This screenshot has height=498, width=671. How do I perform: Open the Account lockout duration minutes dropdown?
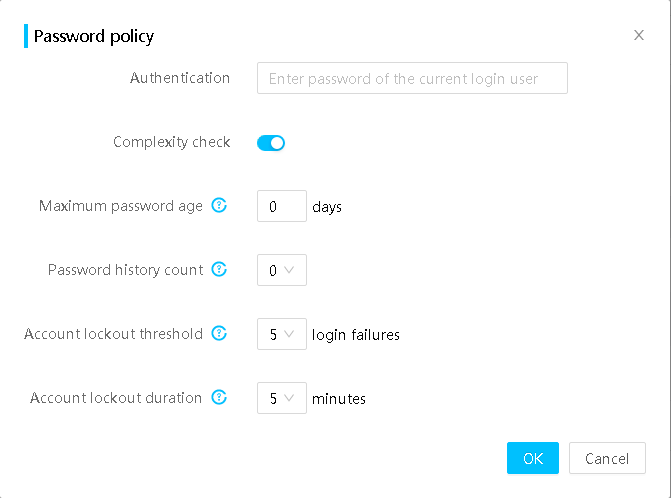[282, 398]
